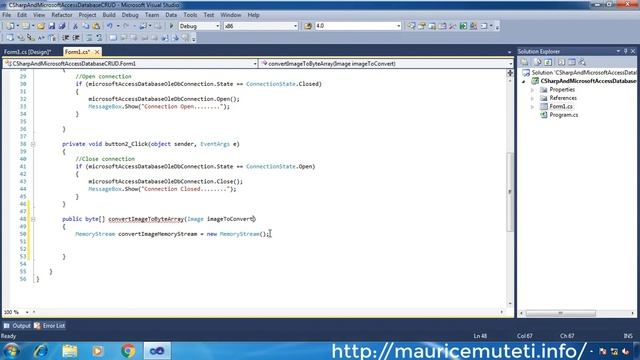Screen dimensions: 640x360
Task: Uncomment the selected lines icon
Action: 99,38
